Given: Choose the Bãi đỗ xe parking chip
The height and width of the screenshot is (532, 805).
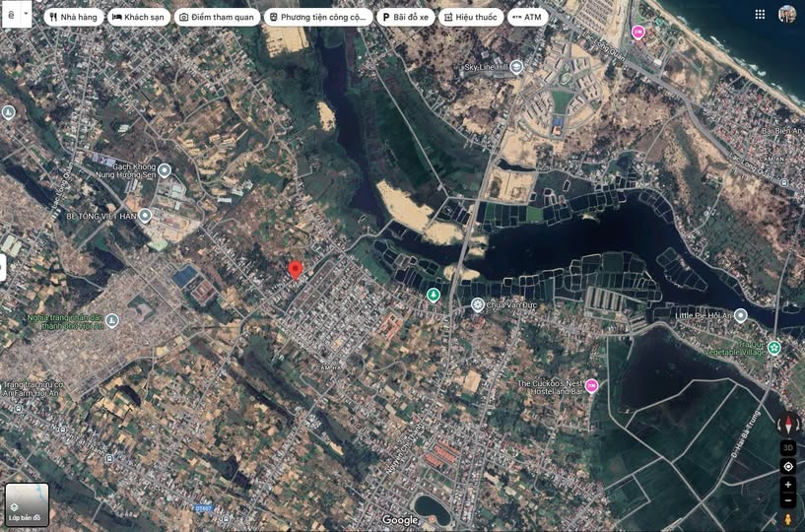Looking at the screenshot, I should pos(405,17).
